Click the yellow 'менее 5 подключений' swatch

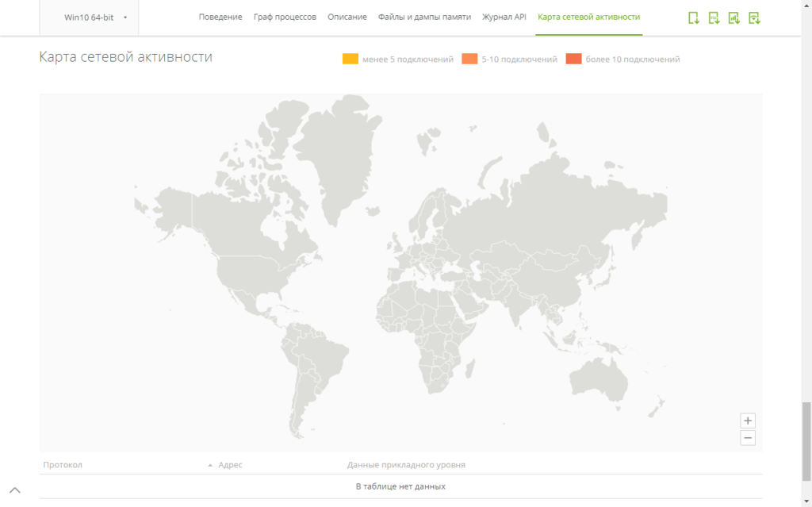coord(350,59)
